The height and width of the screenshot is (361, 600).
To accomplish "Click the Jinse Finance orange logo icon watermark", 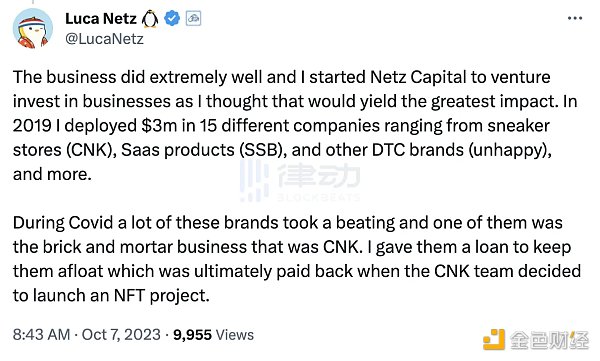I will [x=494, y=339].
